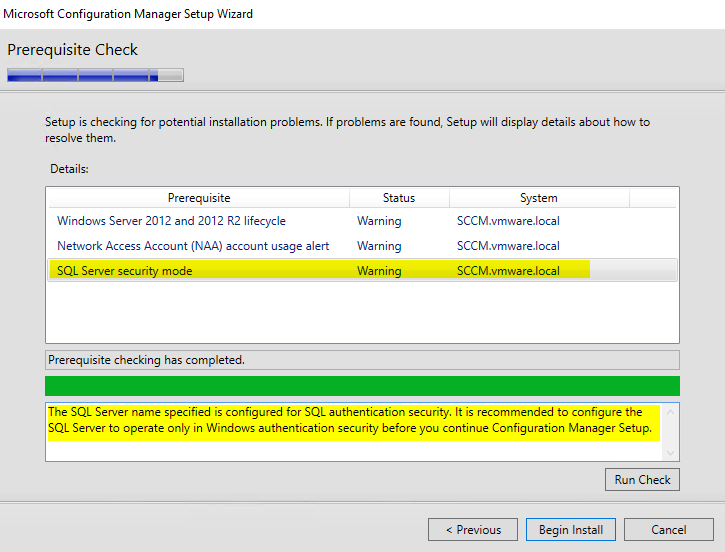Viewport: 725px width, 552px height.
Task: Click Warning status for Network Access Account
Action: (379, 246)
